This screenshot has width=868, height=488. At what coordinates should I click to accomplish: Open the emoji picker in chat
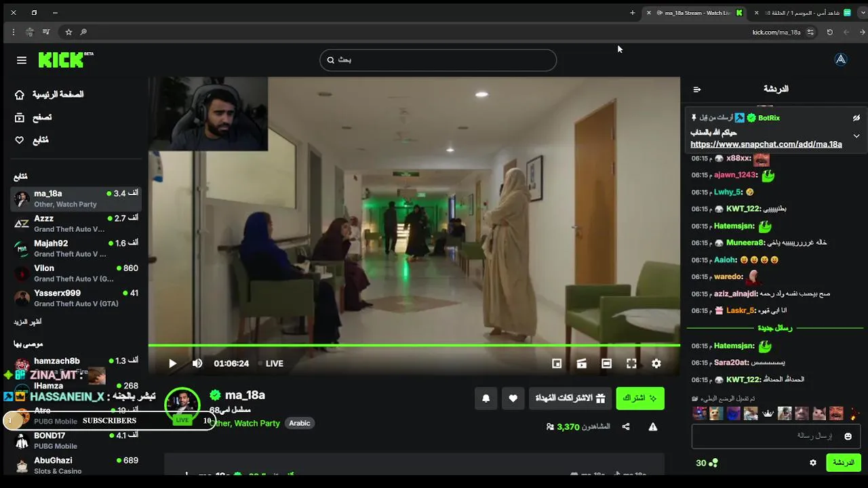tap(848, 436)
